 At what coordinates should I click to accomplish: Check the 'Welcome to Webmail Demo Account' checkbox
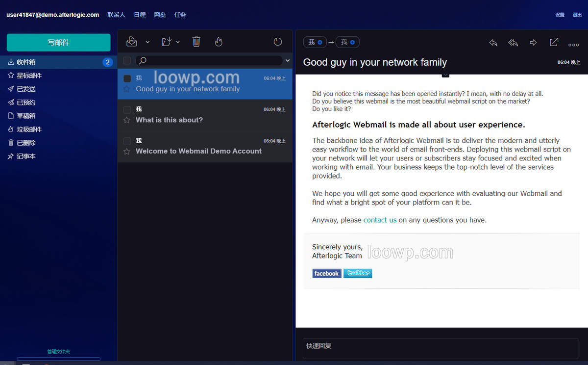(x=127, y=141)
